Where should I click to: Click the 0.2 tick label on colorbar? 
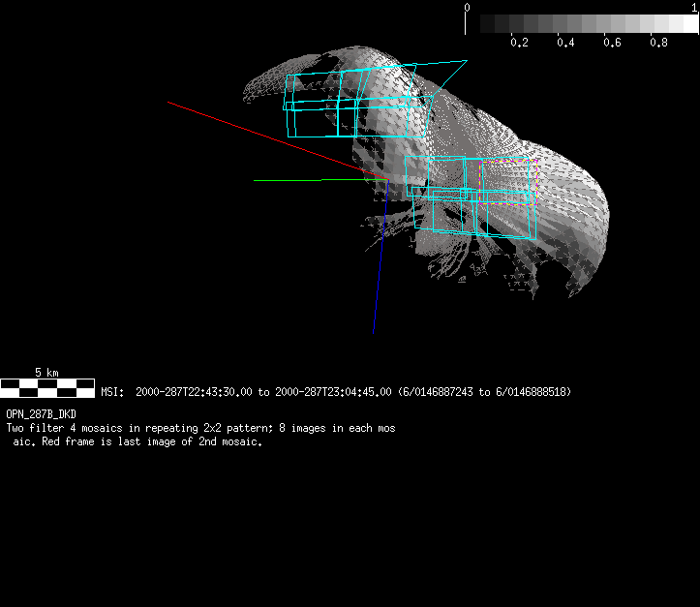coord(519,43)
